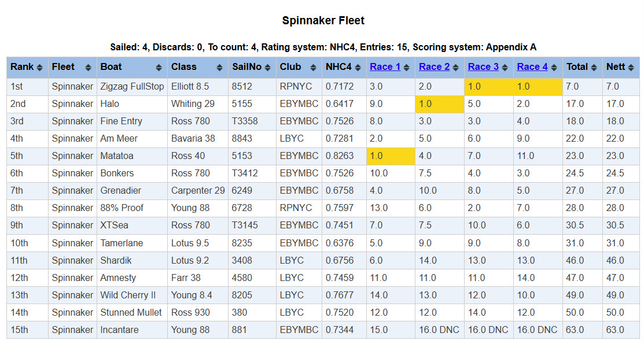The height and width of the screenshot is (344, 644).
Task: Click the Race 1 sort arrows
Action: [x=407, y=68]
